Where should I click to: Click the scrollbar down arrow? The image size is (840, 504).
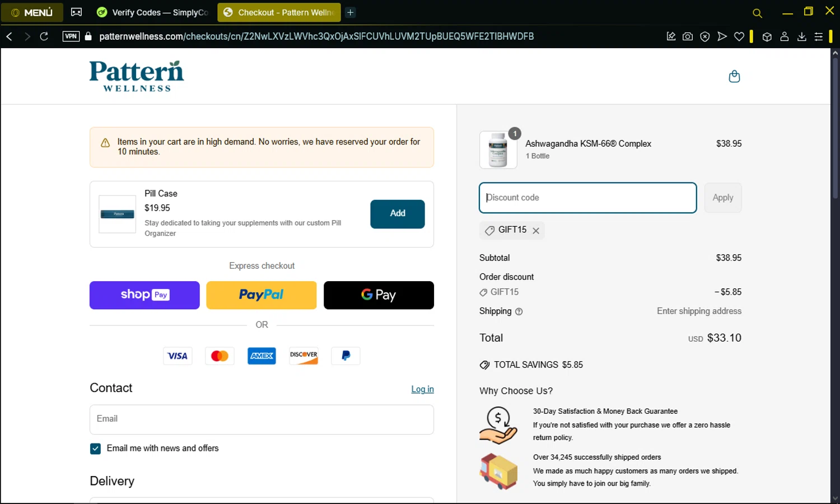coord(835,498)
